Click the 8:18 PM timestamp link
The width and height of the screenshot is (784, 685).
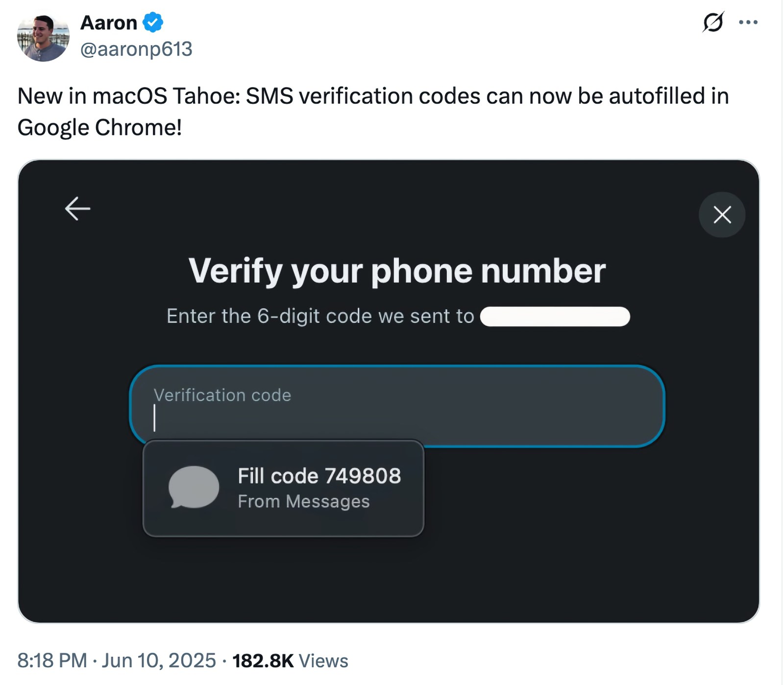click(x=52, y=661)
